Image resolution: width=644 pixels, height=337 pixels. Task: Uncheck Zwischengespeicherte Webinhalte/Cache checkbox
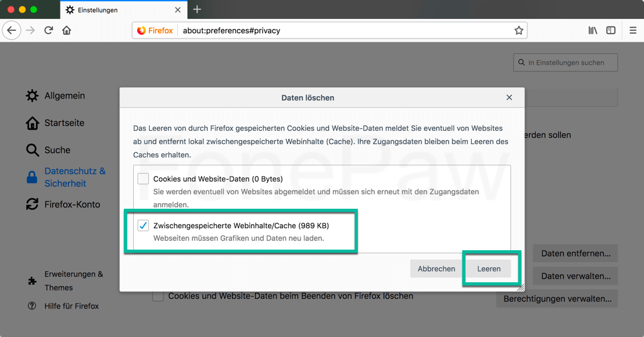click(x=143, y=225)
